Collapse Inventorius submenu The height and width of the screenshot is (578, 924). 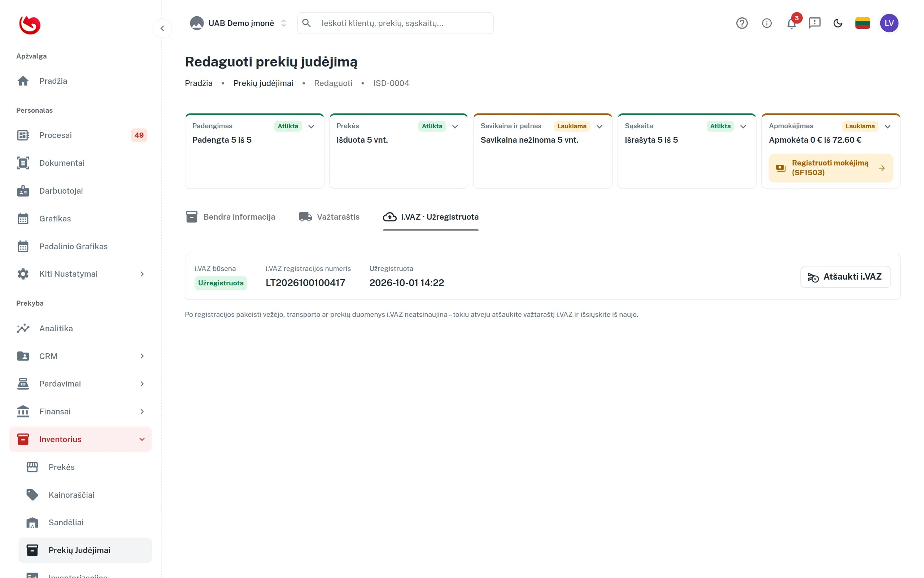tap(80, 440)
